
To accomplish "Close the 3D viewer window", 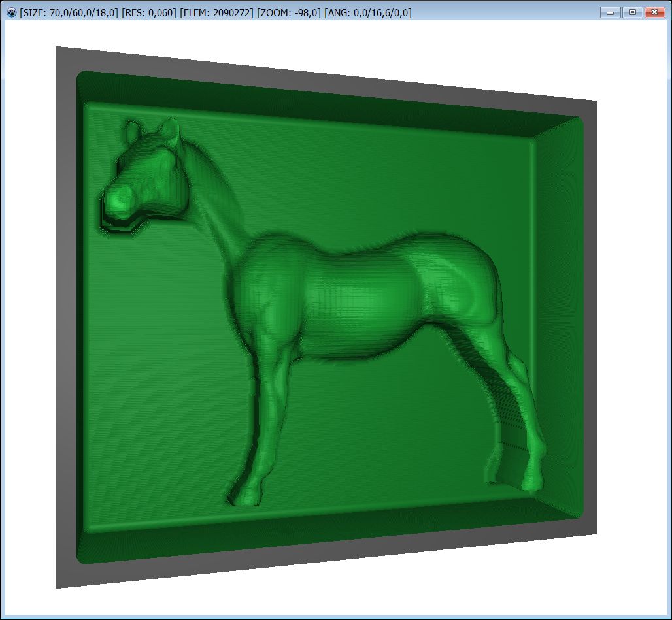I will click(x=654, y=12).
